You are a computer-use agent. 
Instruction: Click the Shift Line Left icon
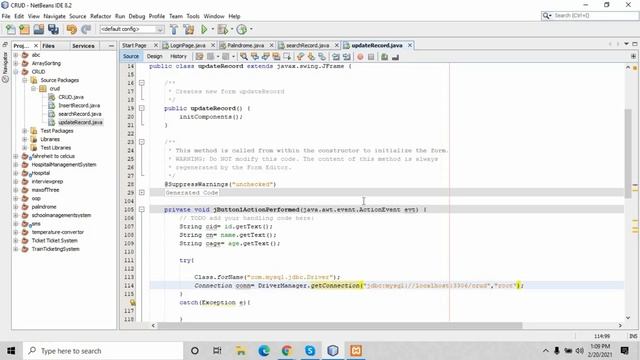pyautogui.click(x=336, y=57)
